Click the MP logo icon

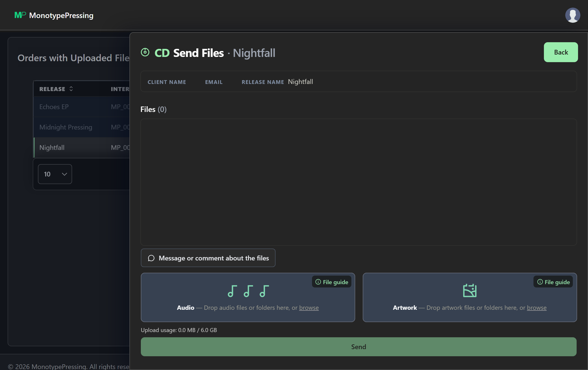pos(20,15)
